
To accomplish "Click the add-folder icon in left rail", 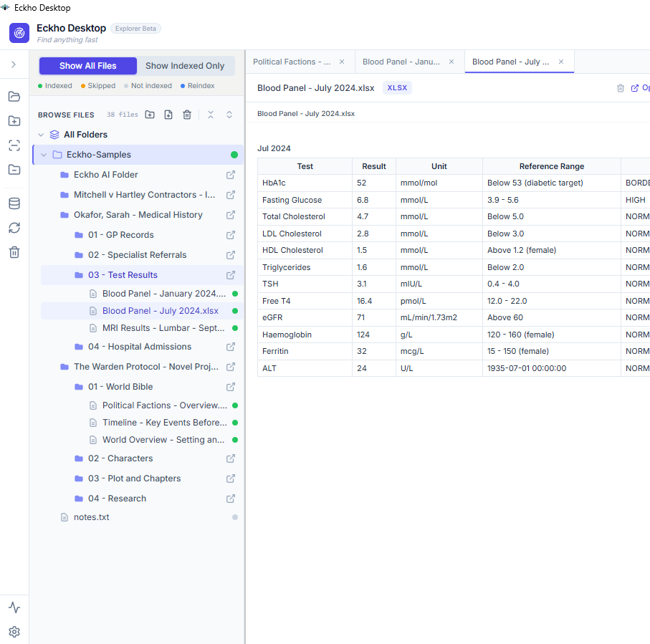I will 14,121.
